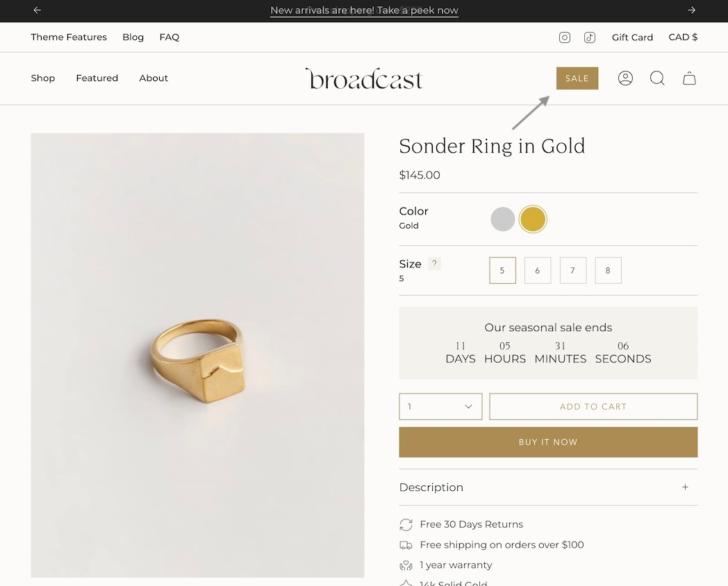Open the size guide question mark
This screenshot has width=728, height=586.
click(x=434, y=263)
